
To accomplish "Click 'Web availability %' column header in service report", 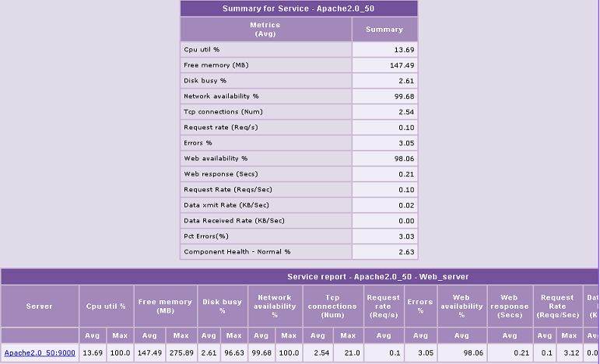I will (461, 306).
